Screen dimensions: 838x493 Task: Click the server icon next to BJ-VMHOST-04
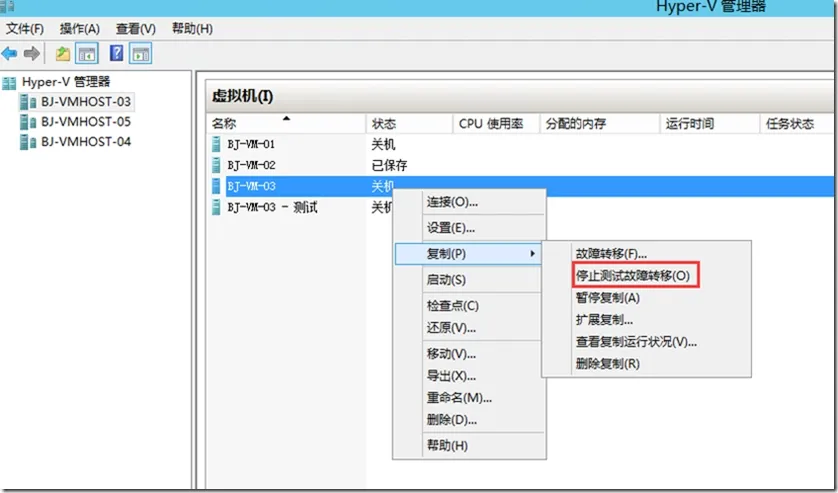[28, 142]
